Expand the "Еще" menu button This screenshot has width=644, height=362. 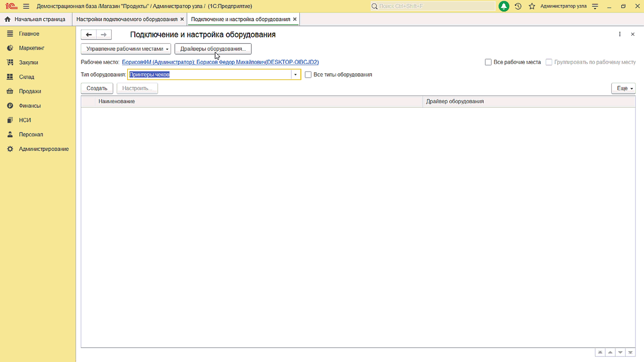(x=623, y=88)
